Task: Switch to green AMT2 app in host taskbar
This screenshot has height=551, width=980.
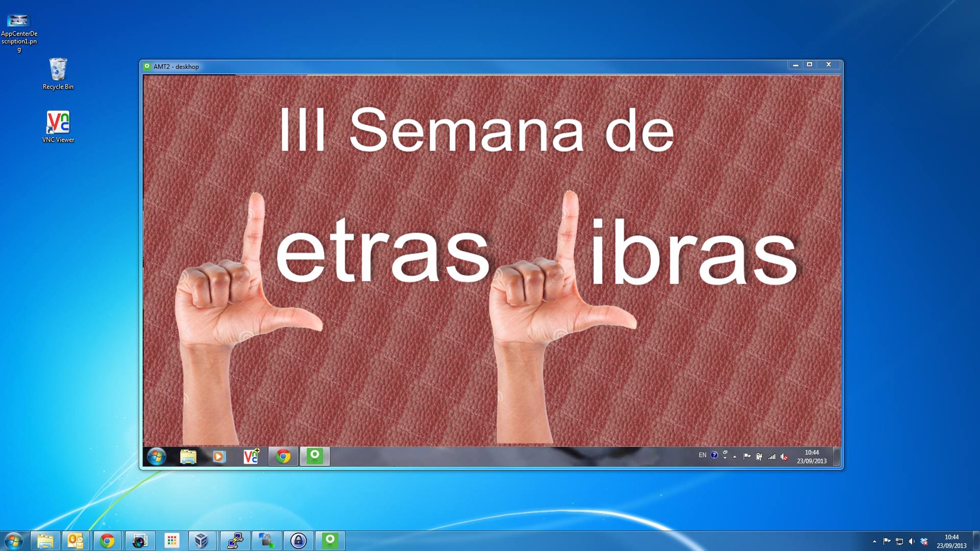Action: tap(330, 541)
